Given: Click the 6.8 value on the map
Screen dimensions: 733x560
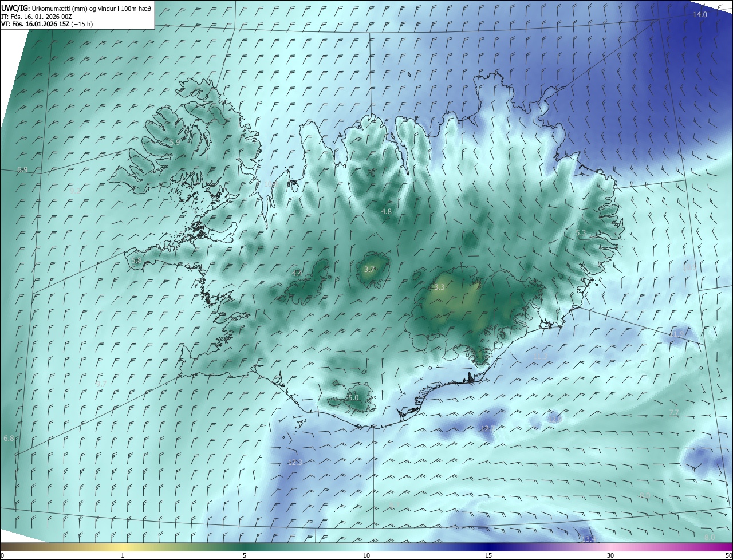Looking at the screenshot, I should [x=9, y=438].
